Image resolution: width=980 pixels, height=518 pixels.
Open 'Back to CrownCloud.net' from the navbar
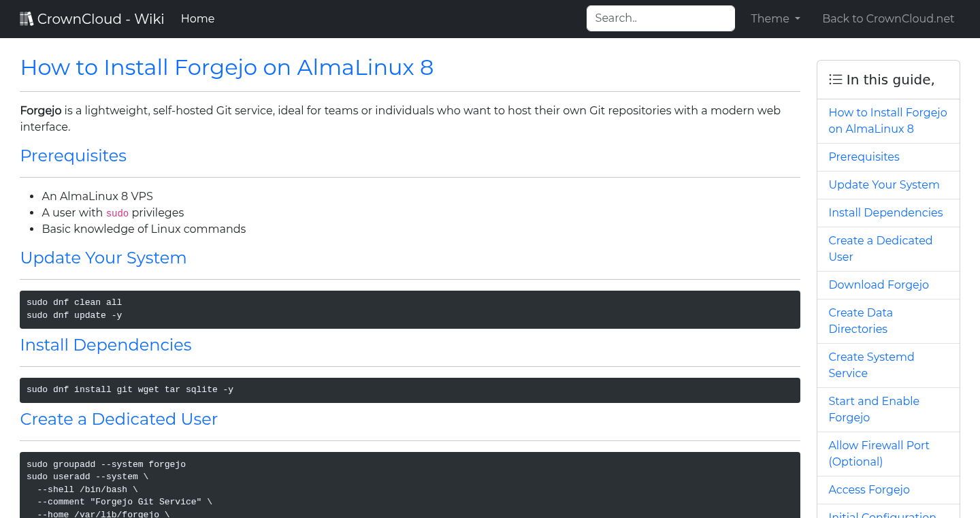pos(888,18)
